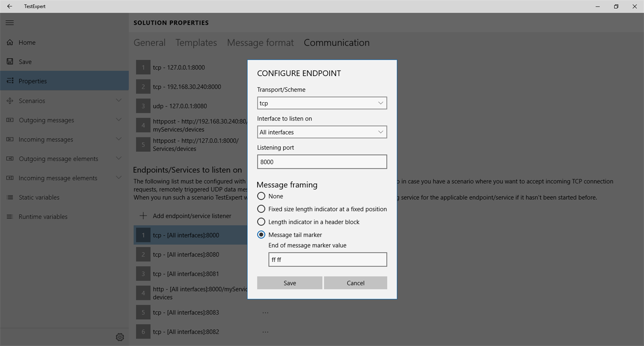The height and width of the screenshot is (346, 644).
Task: Select Fixed size length indicator option
Action: [x=261, y=209]
